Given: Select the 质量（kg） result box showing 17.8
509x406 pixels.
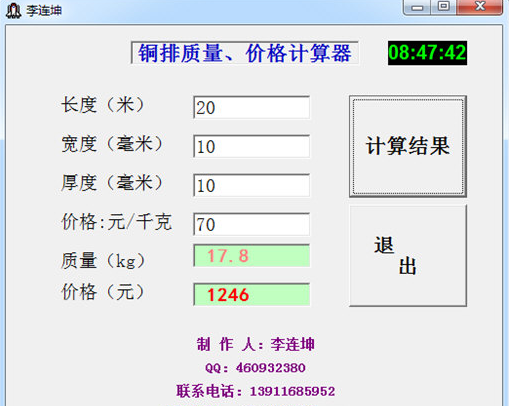Looking at the screenshot, I should (252, 256).
